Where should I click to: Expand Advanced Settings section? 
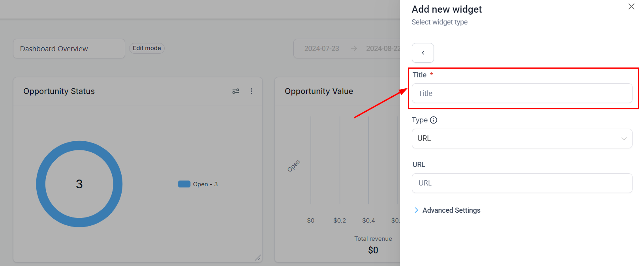point(451,210)
